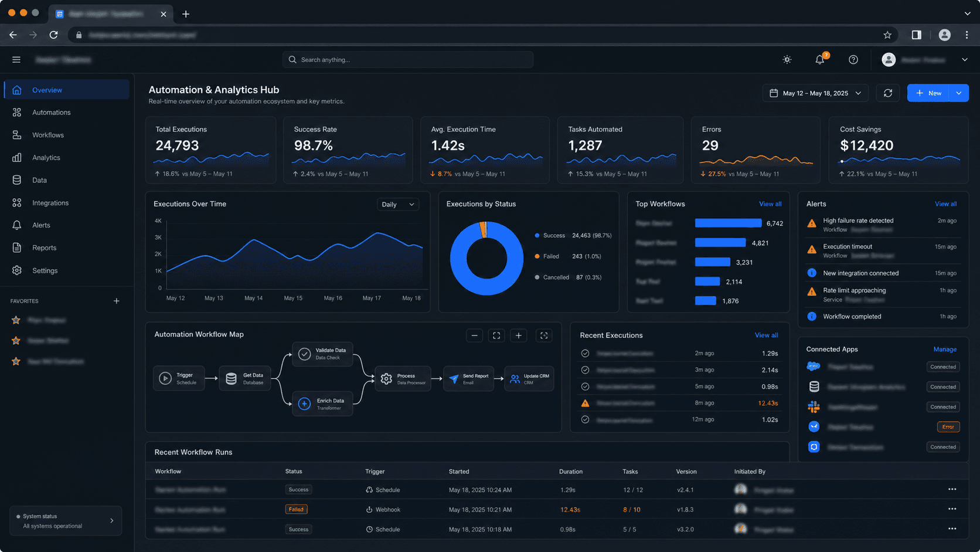The width and height of the screenshot is (980, 552).
Task: Open the Overview sidebar item
Action: click(67, 90)
